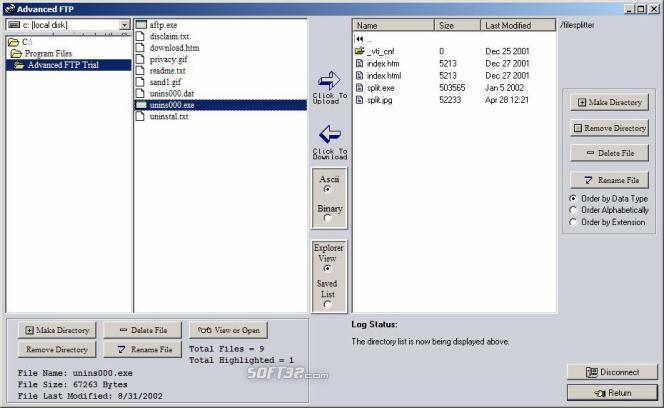Click remote Remove Directory button
Viewport: 664px width, 408px height.
(610, 128)
